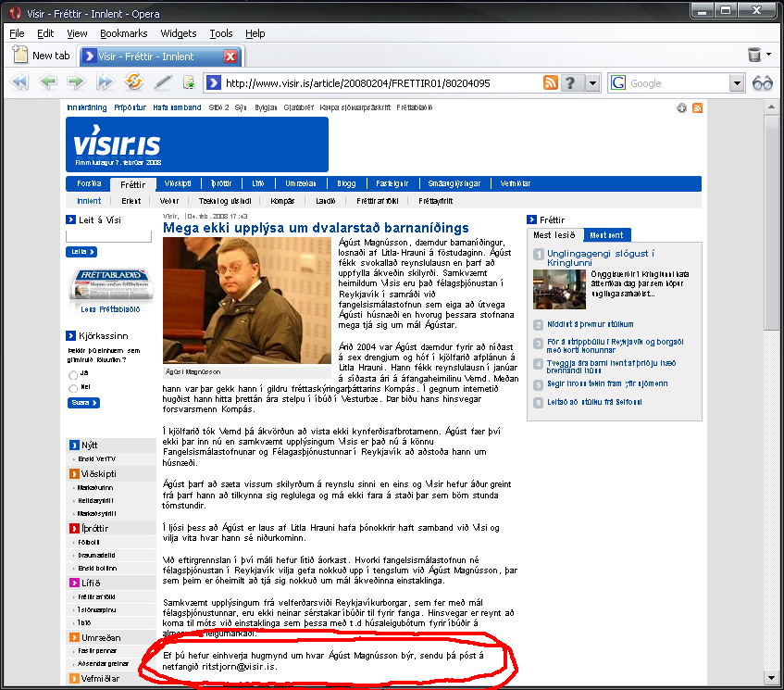Open the File menu
This screenshot has width=784, height=690.
[17, 33]
